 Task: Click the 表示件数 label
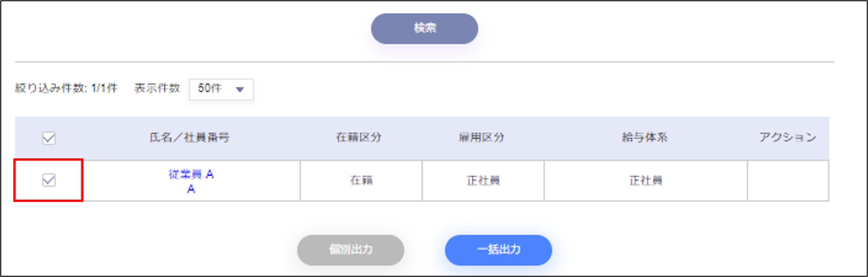tap(157, 88)
